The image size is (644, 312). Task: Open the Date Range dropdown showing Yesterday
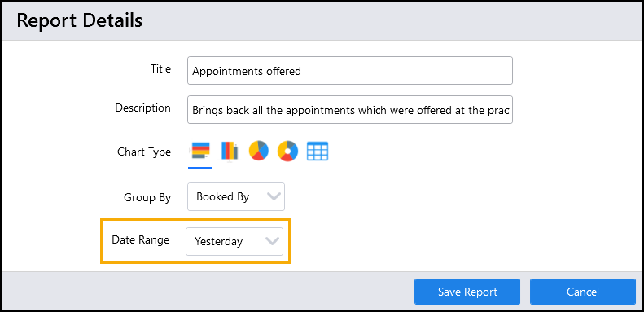pyautogui.click(x=234, y=242)
